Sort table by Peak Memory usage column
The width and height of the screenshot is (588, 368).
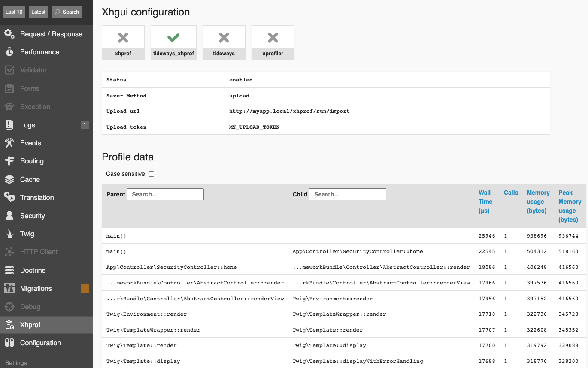(570, 206)
